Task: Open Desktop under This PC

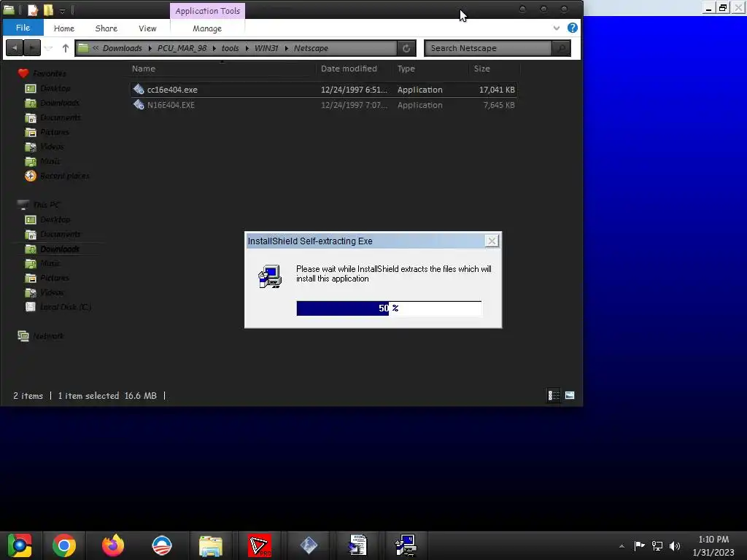Action: (55, 219)
